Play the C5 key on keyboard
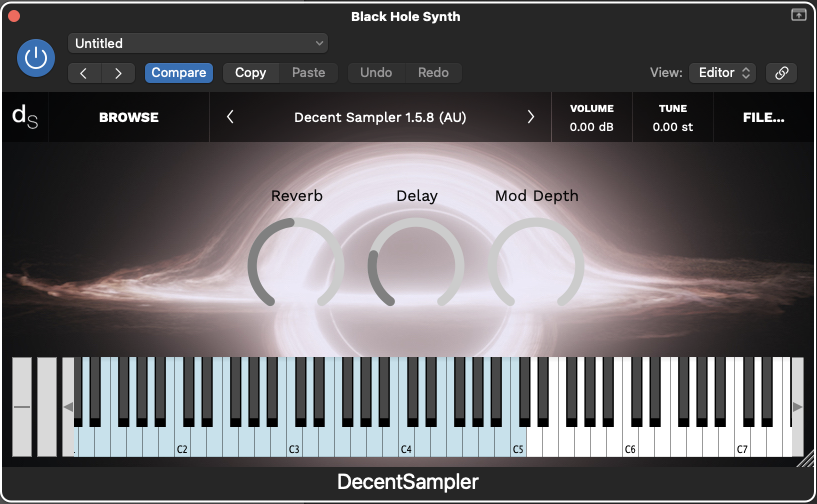Viewport: 817px width, 504px height. 518,443
